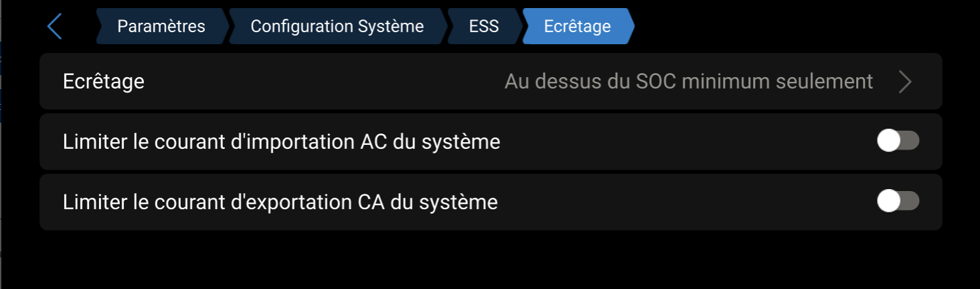980x289 pixels.
Task: Navigate to Configuration Système breadcrumb
Action: click(337, 26)
